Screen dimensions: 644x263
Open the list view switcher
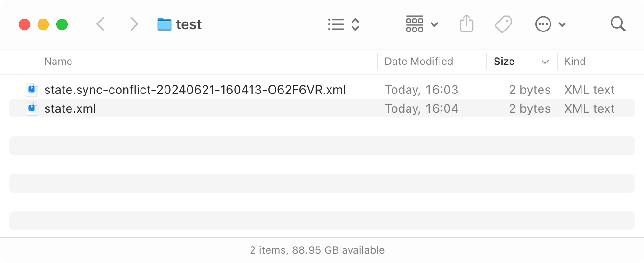click(343, 24)
